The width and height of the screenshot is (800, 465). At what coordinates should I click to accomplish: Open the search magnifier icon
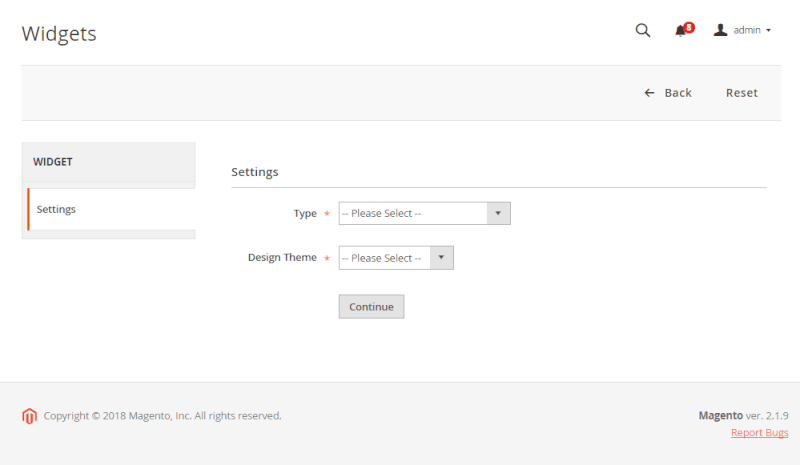(643, 31)
